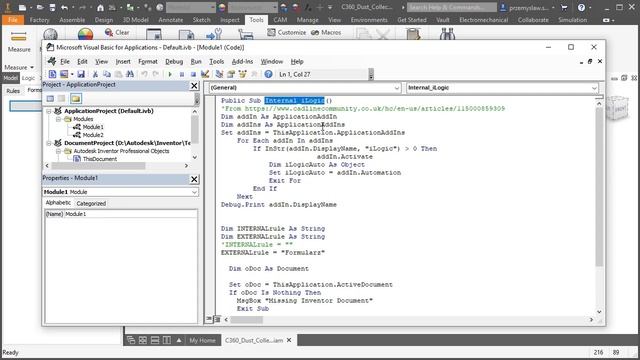Click the Reset stop icon
The height and width of the screenshot is (360, 640).
(193, 74)
